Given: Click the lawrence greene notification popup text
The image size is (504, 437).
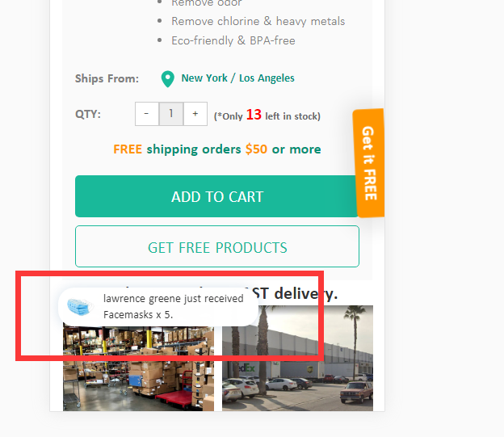Looking at the screenshot, I should point(173,306).
